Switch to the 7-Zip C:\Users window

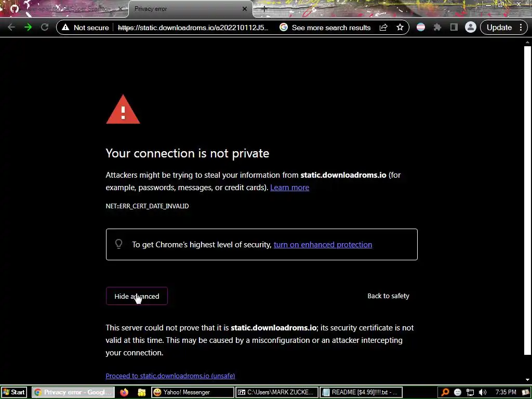click(276, 392)
